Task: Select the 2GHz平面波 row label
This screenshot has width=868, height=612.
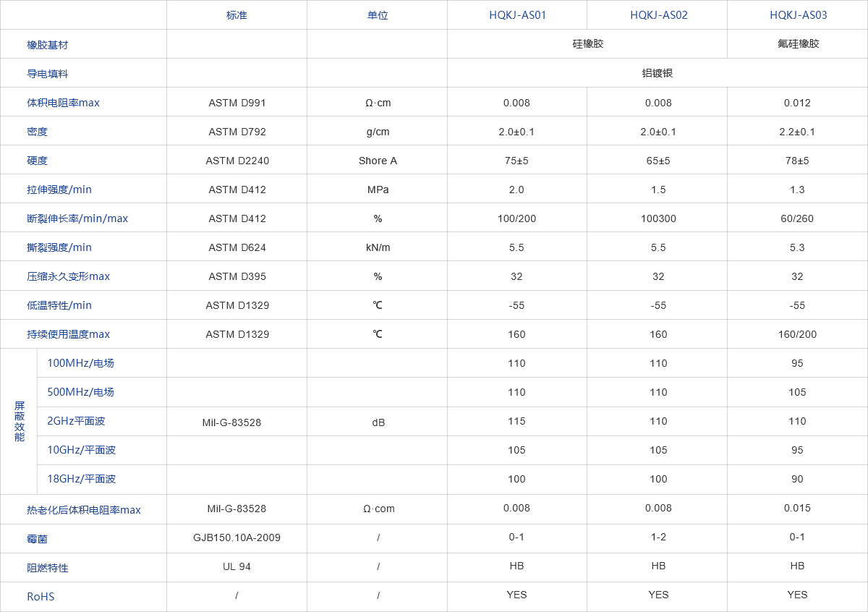Action: 76,421
